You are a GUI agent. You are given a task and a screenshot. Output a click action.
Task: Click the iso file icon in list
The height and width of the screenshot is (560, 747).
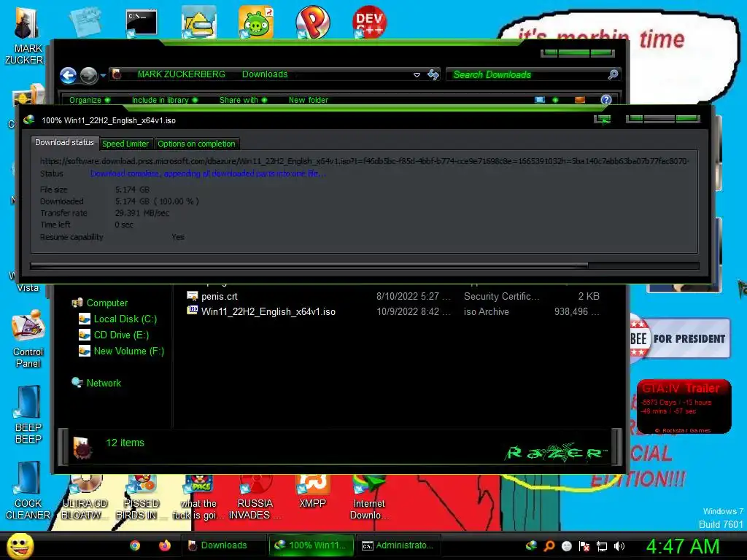(x=193, y=311)
